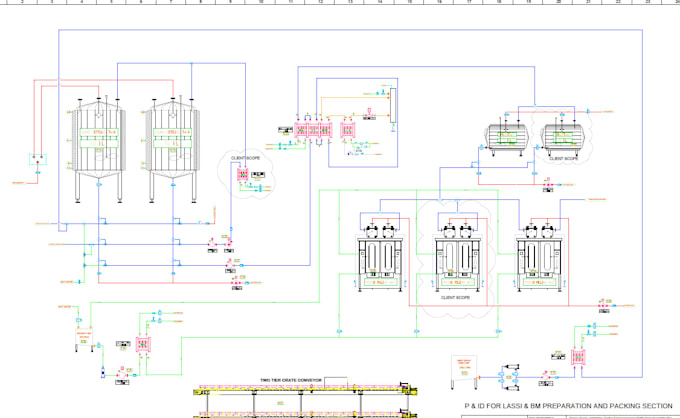The image size is (680, 418).
Task: Click the pump after the duplex filter
Action: (x=546, y=377)
